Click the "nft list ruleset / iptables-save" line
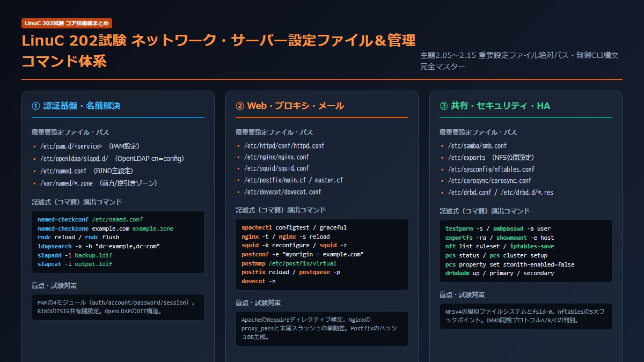 point(500,246)
